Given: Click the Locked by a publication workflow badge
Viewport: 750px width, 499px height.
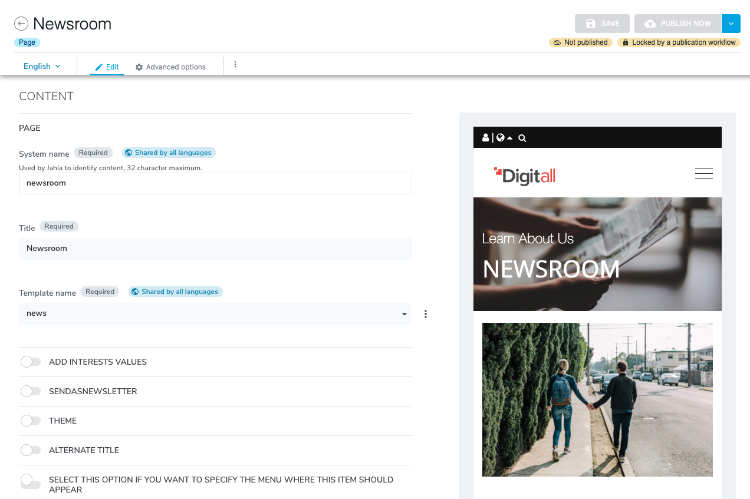Looking at the screenshot, I should coord(679,43).
